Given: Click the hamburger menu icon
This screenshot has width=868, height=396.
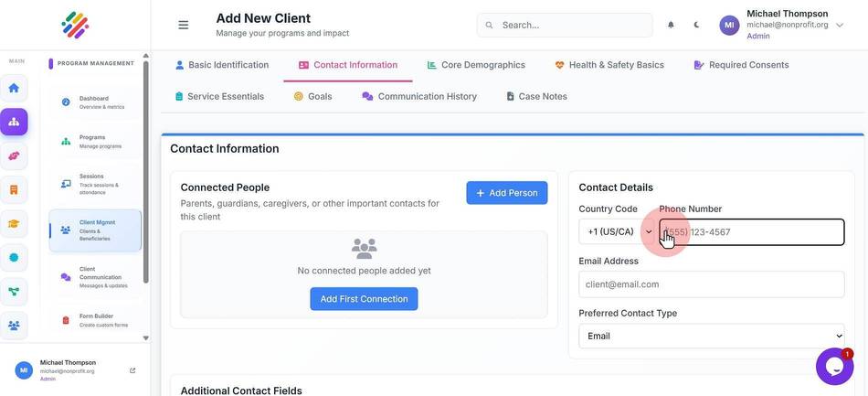Looking at the screenshot, I should pyautogui.click(x=184, y=25).
